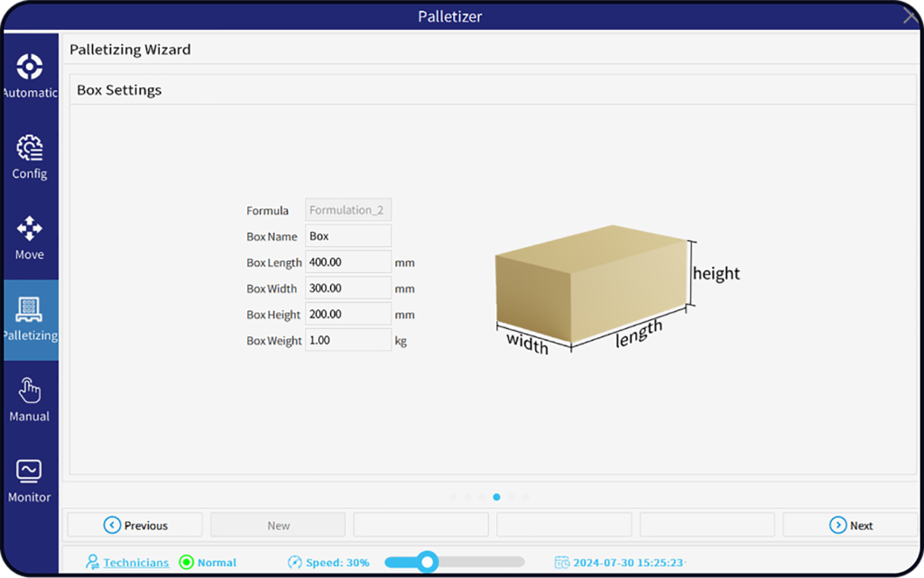
Task: Select the Palletizing sidebar icon
Action: [30, 310]
